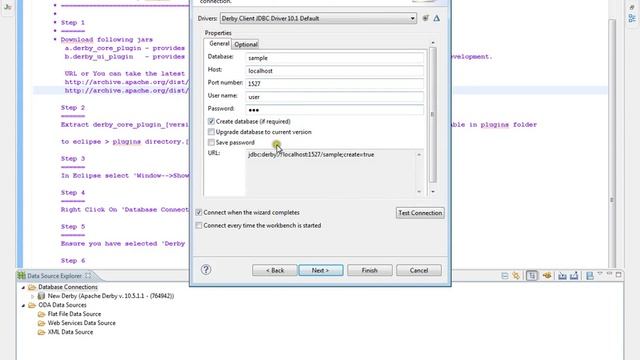Click the URL box scroll down arrow
Image resolution: width=640 pixels, height=360 pixels.
(x=419, y=191)
